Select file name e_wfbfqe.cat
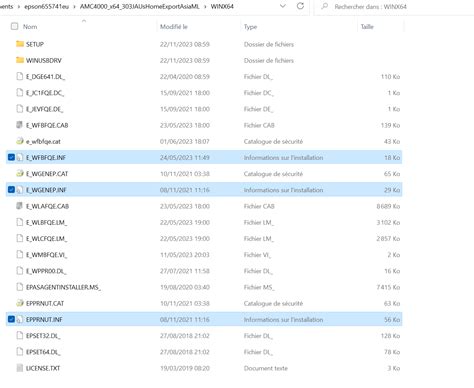The image size is (474, 388). [43, 141]
